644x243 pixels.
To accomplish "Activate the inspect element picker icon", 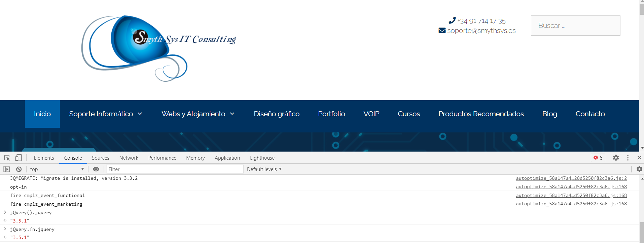I will click(x=7, y=158).
